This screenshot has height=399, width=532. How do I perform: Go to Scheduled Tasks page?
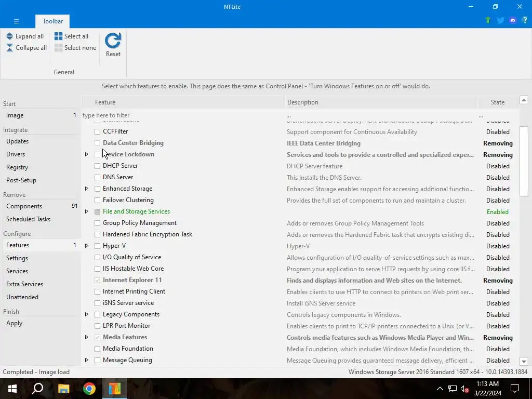[x=41, y=219]
